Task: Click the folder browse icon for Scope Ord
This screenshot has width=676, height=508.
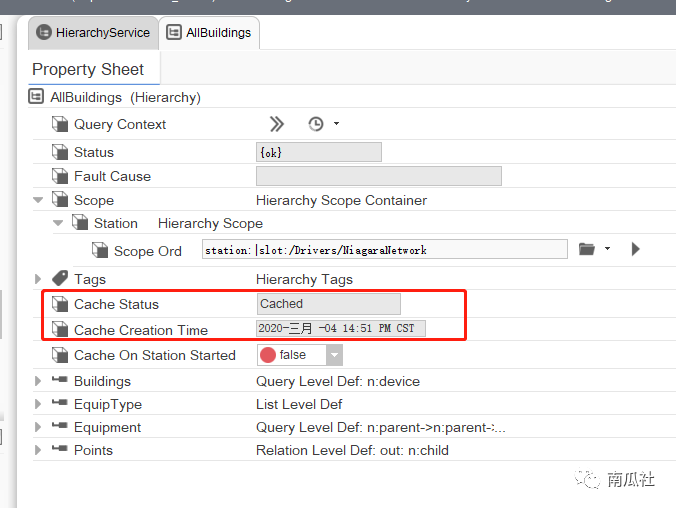Action: tap(587, 249)
